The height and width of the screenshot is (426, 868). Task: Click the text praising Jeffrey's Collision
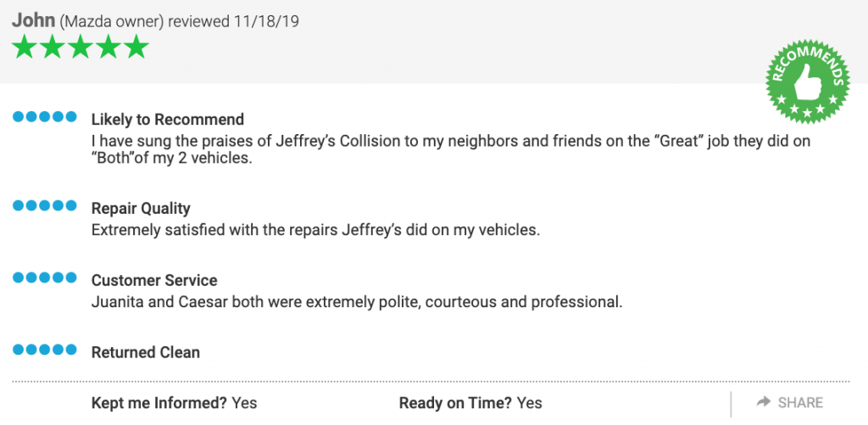point(451,149)
